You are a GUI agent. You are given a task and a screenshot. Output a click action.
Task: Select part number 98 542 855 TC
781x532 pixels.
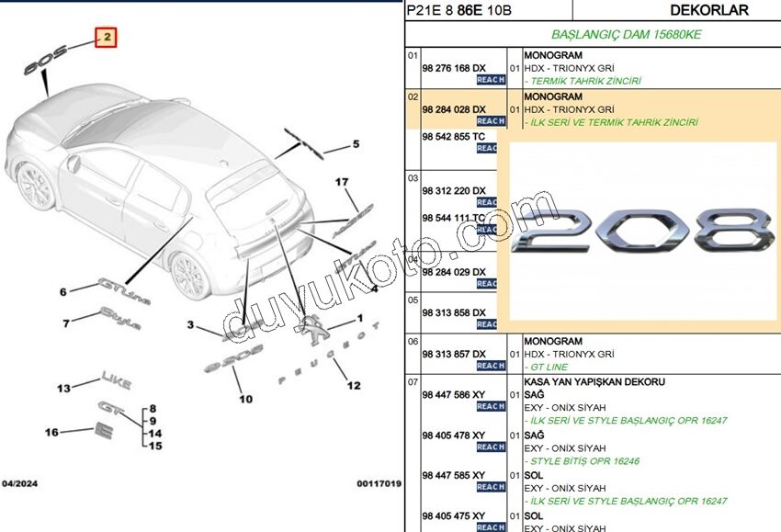pyautogui.click(x=453, y=137)
